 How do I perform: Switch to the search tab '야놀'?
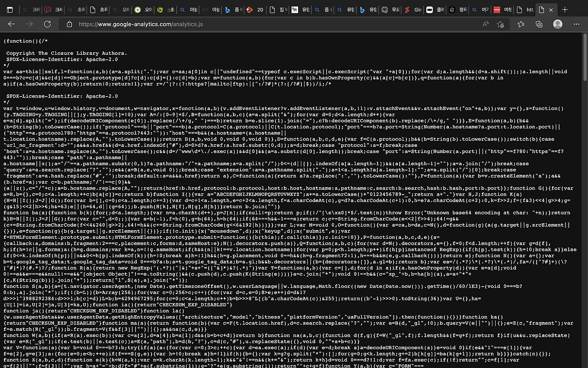coord(187,10)
